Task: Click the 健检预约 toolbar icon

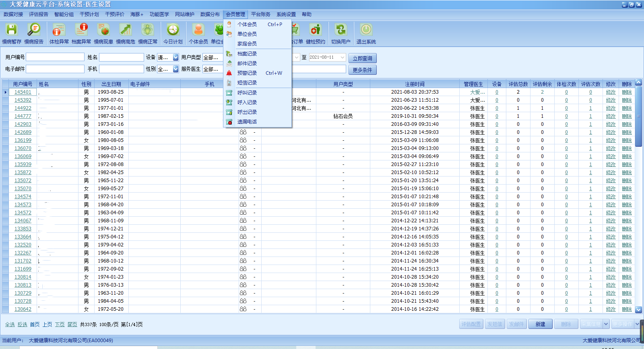Action: [x=315, y=30]
